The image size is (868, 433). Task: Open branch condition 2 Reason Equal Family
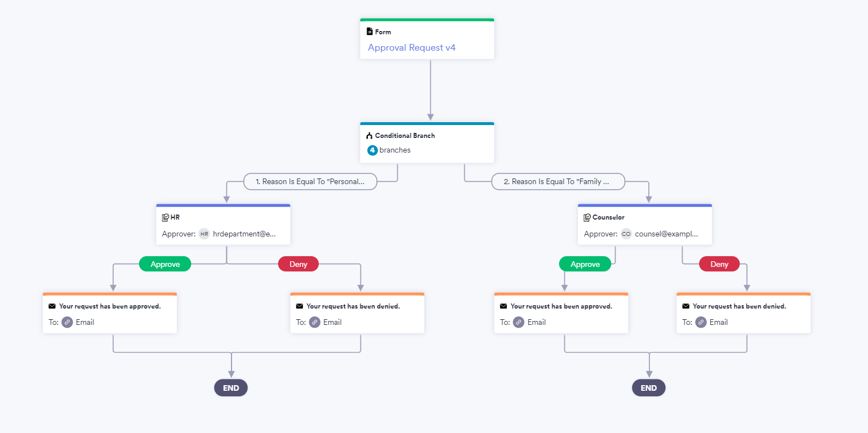pyautogui.click(x=558, y=182)
